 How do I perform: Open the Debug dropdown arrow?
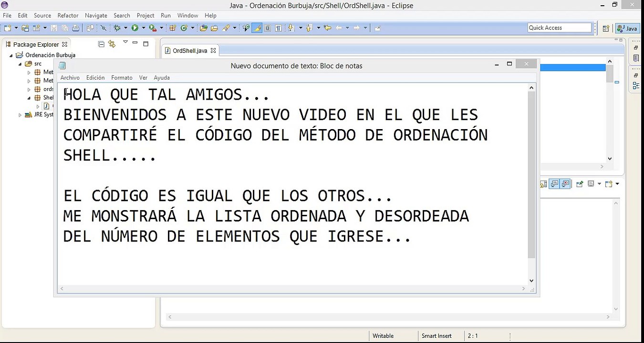click(x=125, y=28)
